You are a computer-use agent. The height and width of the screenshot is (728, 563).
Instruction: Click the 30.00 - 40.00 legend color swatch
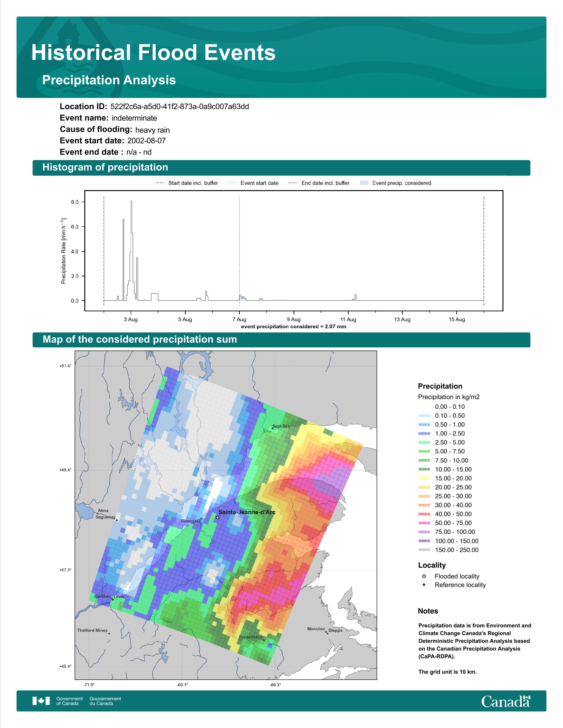[424, 505]
